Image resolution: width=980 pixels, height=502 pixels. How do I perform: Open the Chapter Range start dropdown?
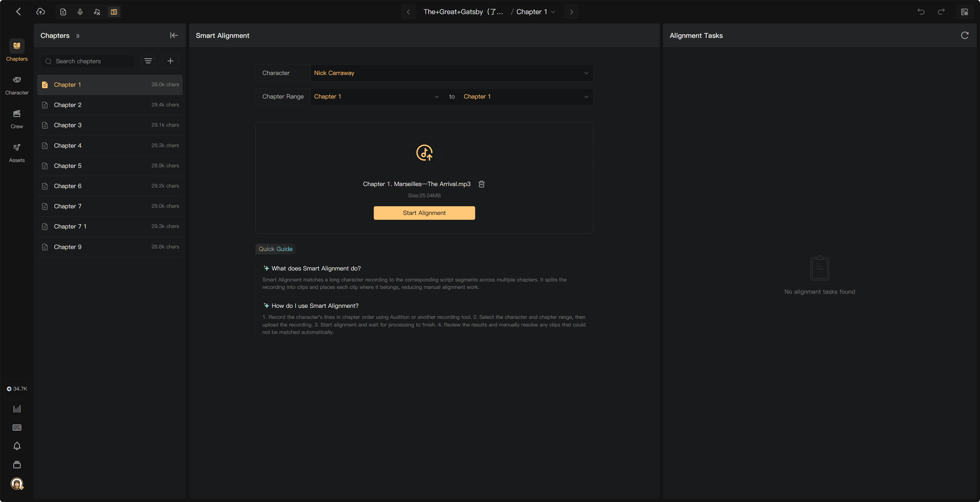click(x=377, y=97)
